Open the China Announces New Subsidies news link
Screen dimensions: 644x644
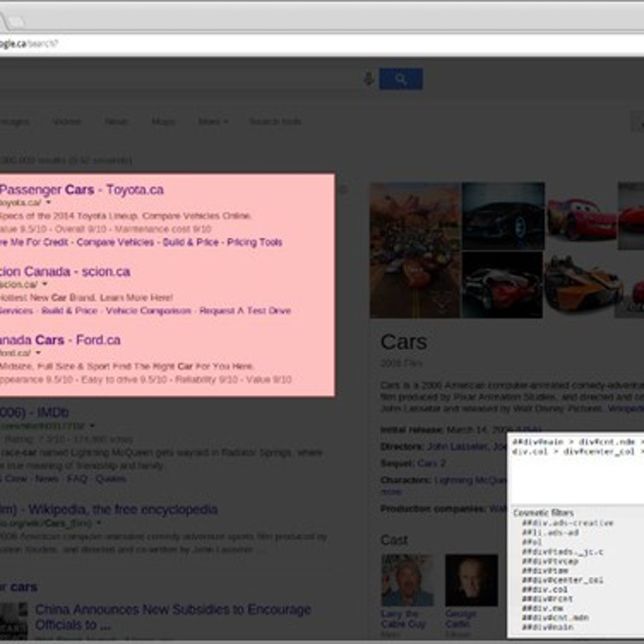click(x=173, y=617)
